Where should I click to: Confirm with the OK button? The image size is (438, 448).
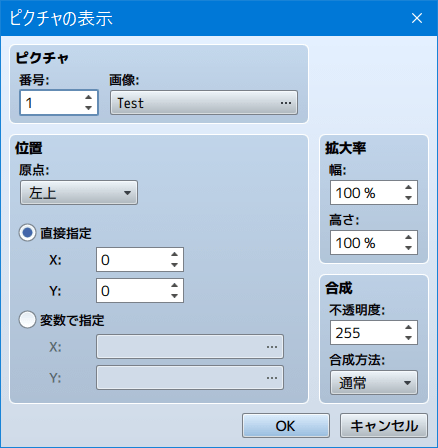[286, 426]
